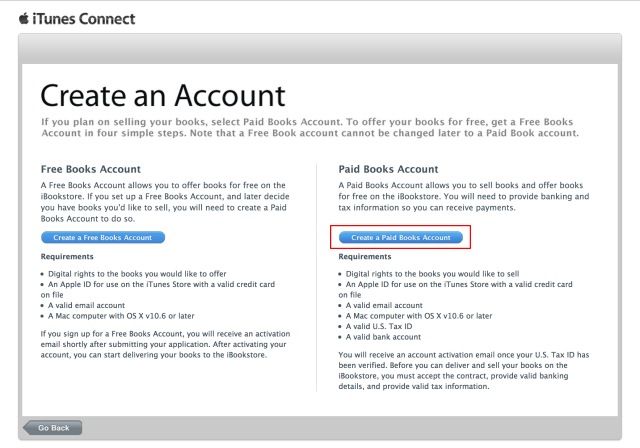Click the Free Books Account heading
The height and width of the screenshot is (448, 640).
pyautogui.click(x=91, y=169)
